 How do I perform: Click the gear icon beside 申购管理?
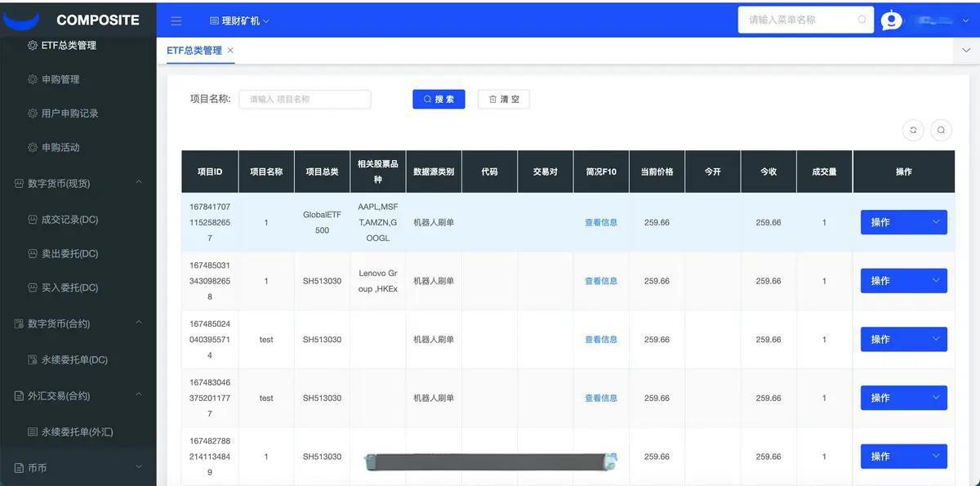(x=33, y=79)
